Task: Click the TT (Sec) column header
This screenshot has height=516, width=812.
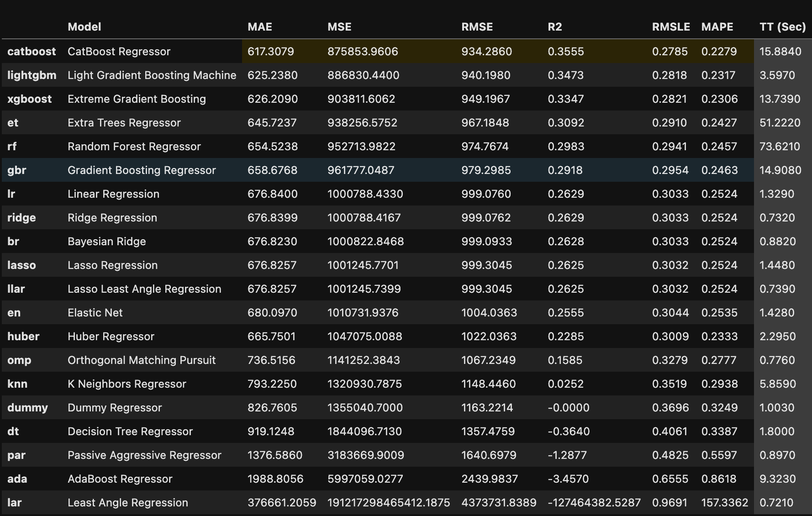Action: tap(783, 27)
